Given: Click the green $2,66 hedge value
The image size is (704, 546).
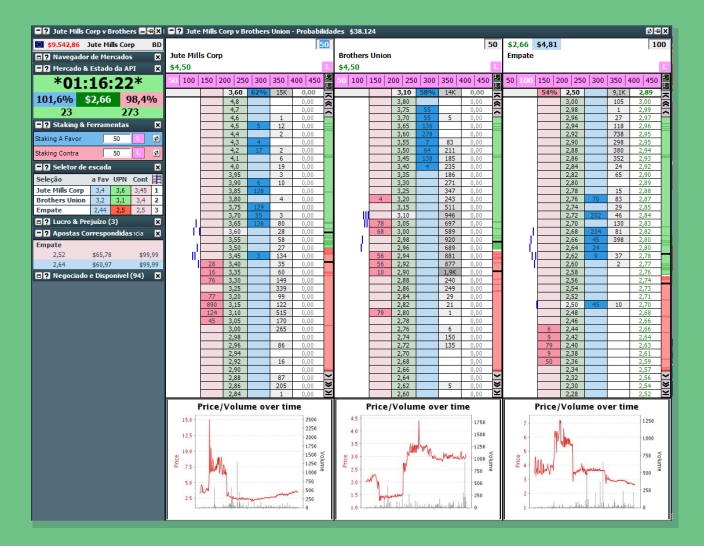Looking at the screenshot, I should tap(98, 99).
